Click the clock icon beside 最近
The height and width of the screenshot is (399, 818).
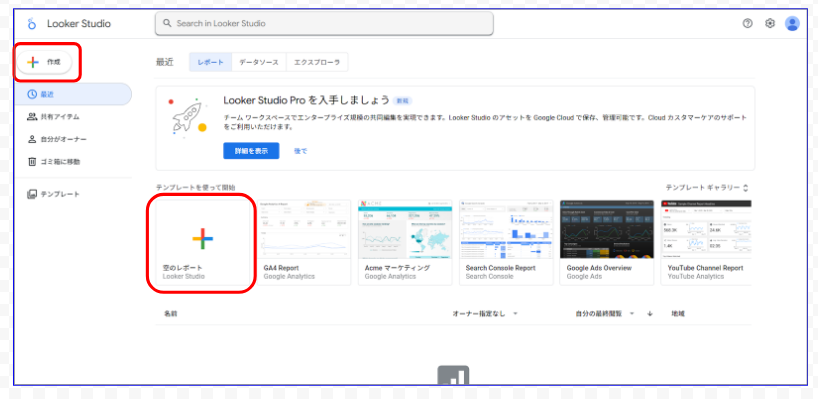32,94
